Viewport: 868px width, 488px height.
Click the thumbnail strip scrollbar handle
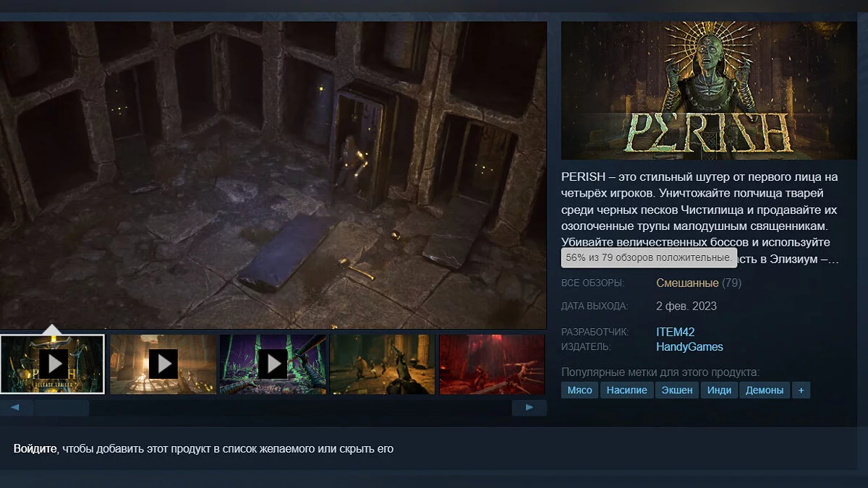click(61, 408)
